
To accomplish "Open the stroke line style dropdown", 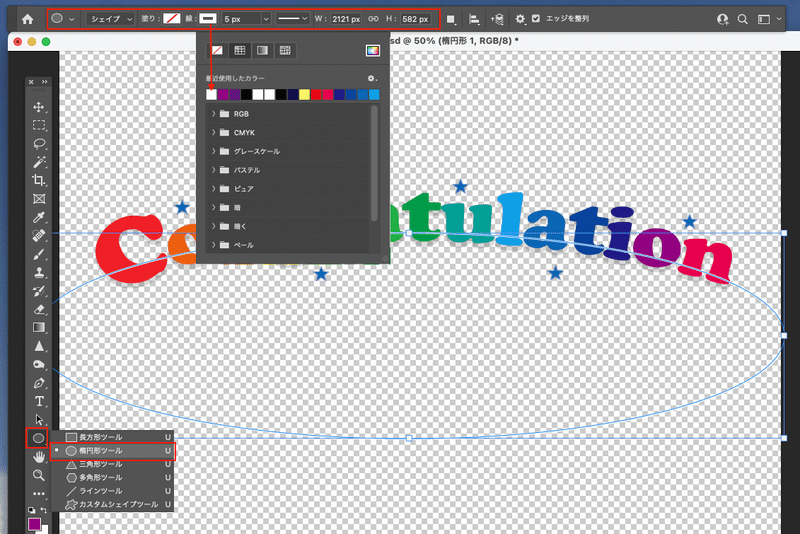I will [292, 19].
